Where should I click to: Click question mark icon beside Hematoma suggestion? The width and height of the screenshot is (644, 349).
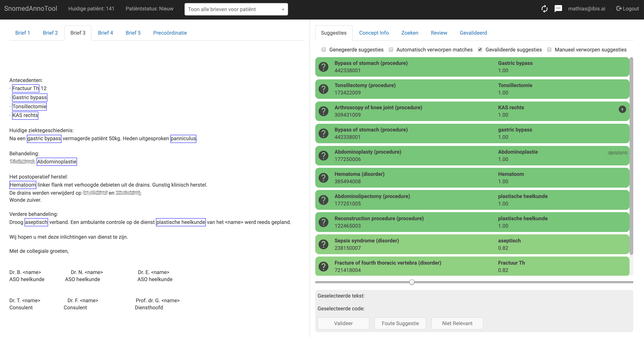coord(324,178)
